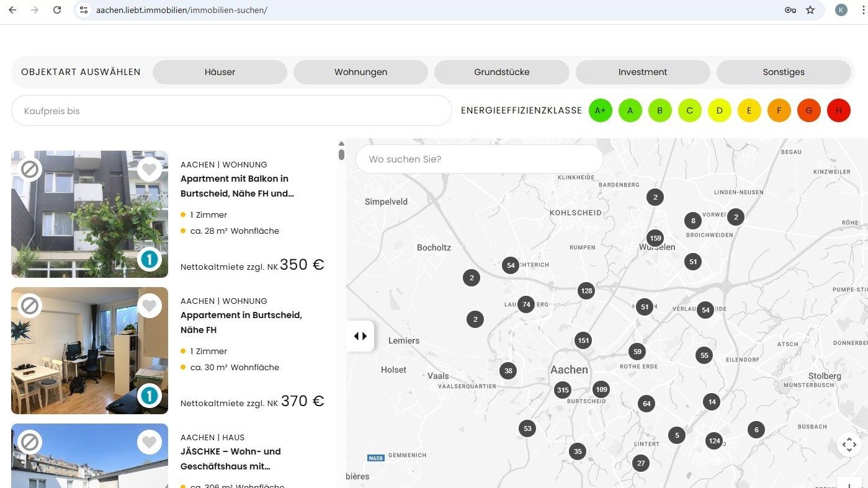Click the 350 € rent price
The height and width of the screenshot is (488, 868).
(302, 265)
